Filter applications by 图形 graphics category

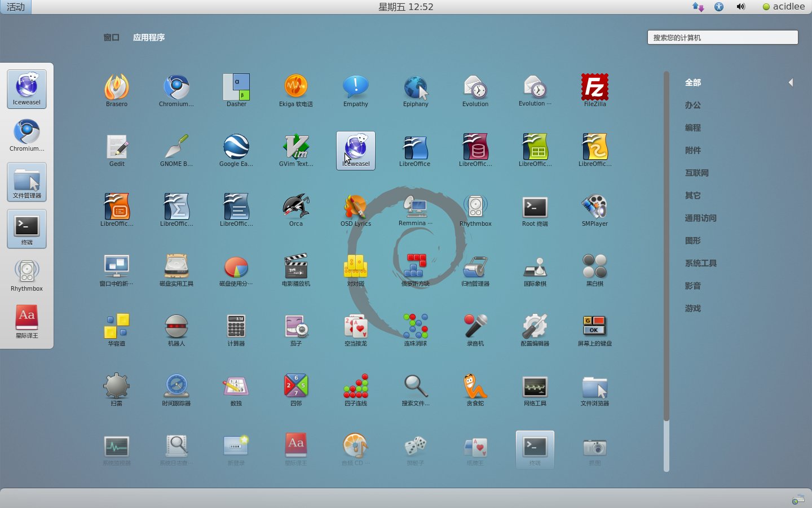pyautogui.click(x=693, y=240)
